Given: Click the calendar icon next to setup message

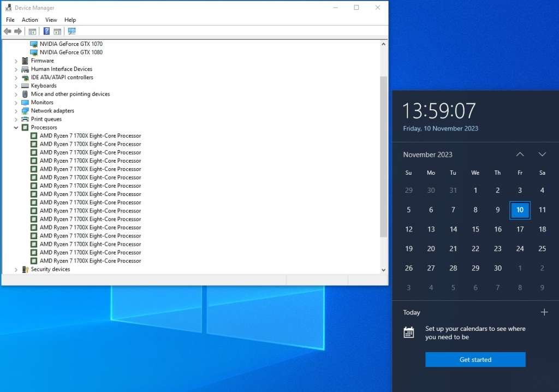Looking at the screenshot, I should tap(408, 332).
